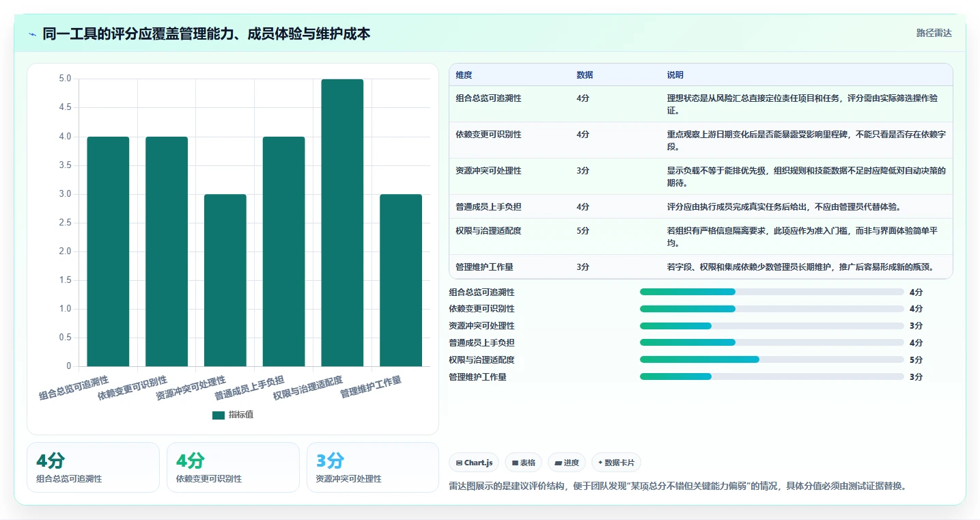Click the 普通成员上手负担 bar in the chart
Screen dimensions: 980x520
tap(283, 251)
